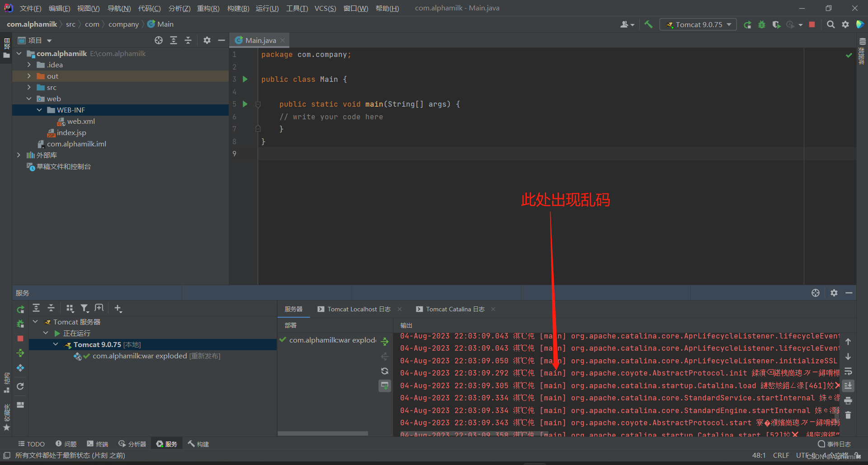Toggle scroll to end in console
The image size is (868, 465).
click(x=848, y=385)
